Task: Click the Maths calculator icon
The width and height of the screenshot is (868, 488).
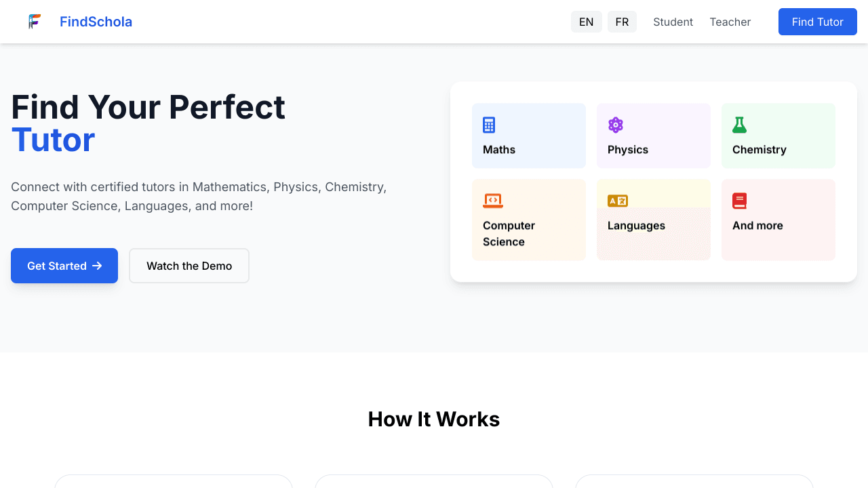Action: coord(489,125)
